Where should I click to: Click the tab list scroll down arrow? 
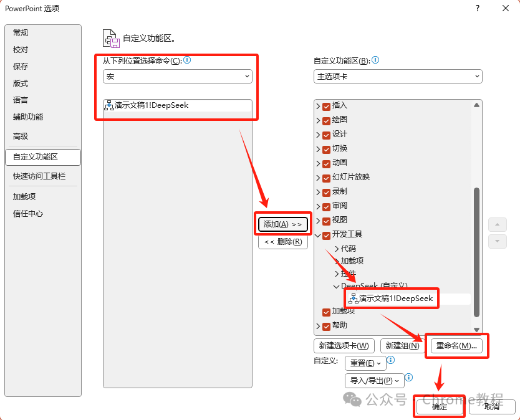(476, 330)
